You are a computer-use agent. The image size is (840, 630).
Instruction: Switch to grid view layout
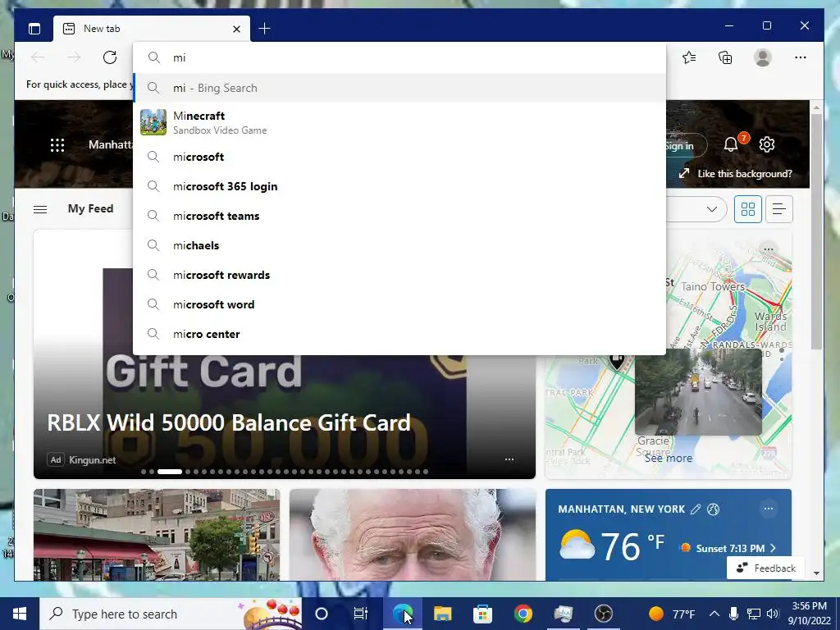(x=748, y=209)
